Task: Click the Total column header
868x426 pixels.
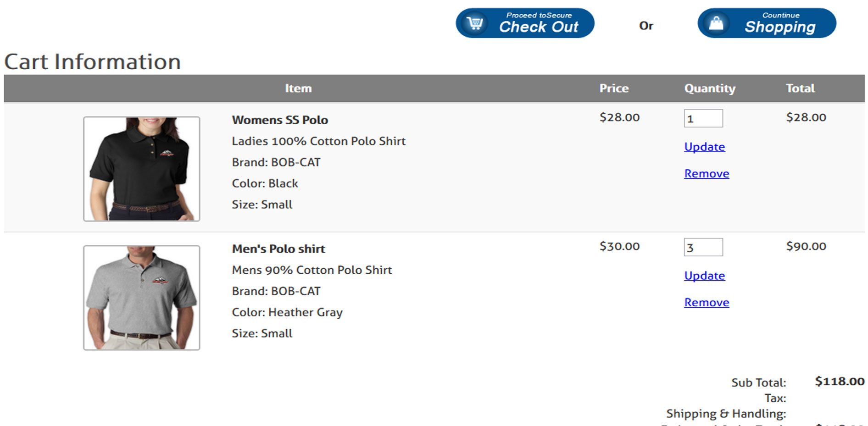Action: click(800, 88)
